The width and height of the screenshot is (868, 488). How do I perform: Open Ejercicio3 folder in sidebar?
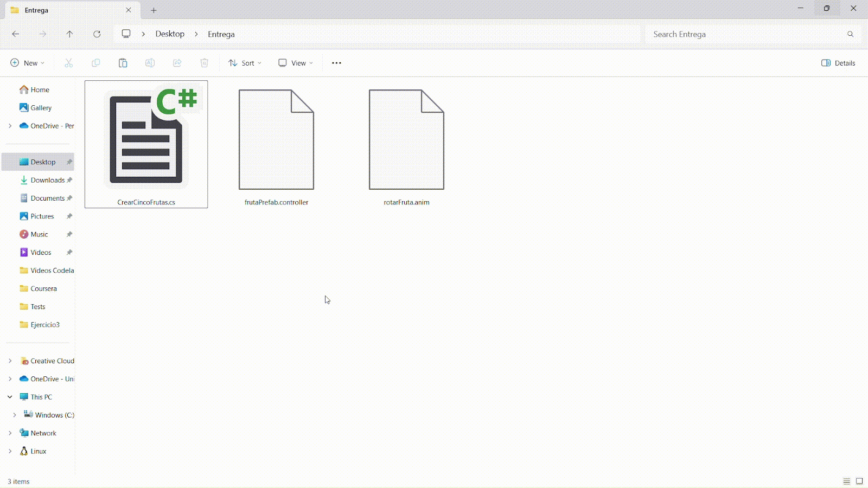(x=38, y=325)
